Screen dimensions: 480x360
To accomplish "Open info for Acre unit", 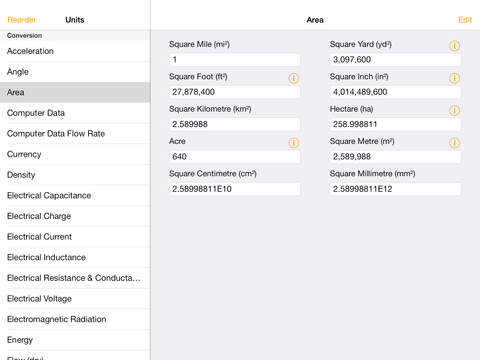I will click(294, 143).
